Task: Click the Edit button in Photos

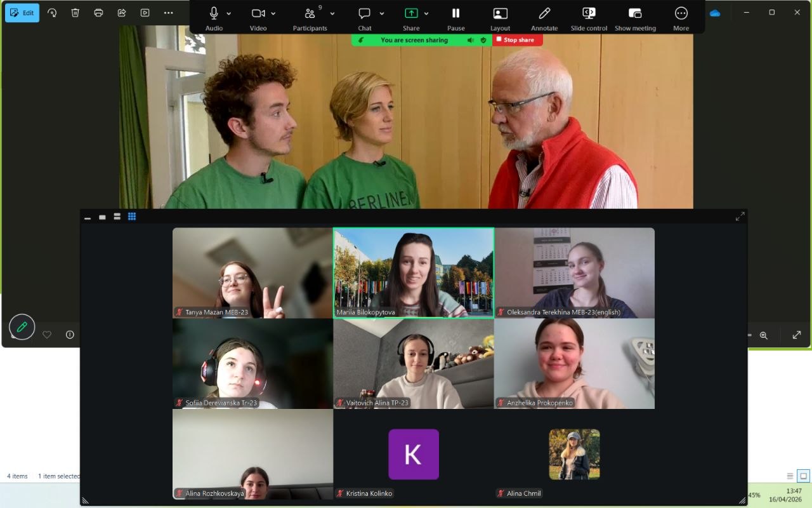Action: coord(22,13)
